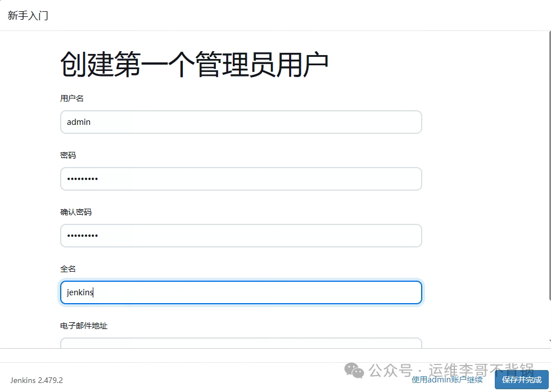Select the 确认密码 confirm password field
The image size is (551, 392).
pos(241,236)
